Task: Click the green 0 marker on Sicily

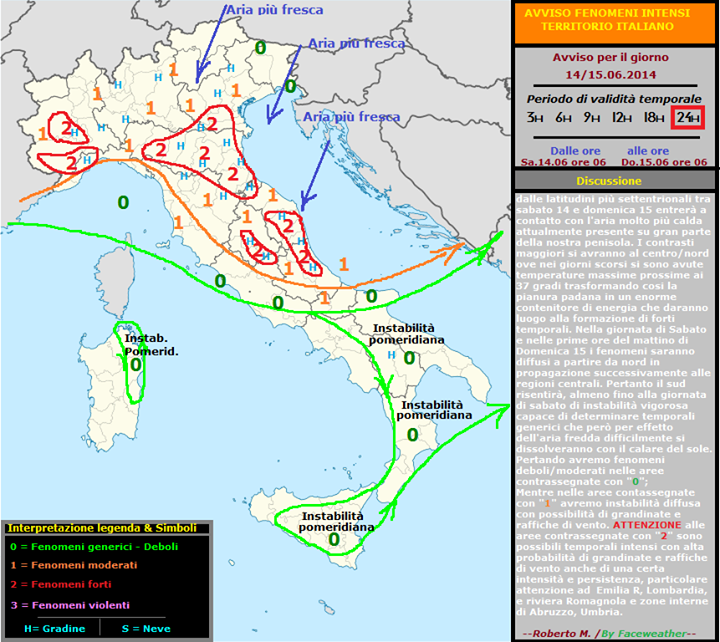Action: [x=333, y=538]
